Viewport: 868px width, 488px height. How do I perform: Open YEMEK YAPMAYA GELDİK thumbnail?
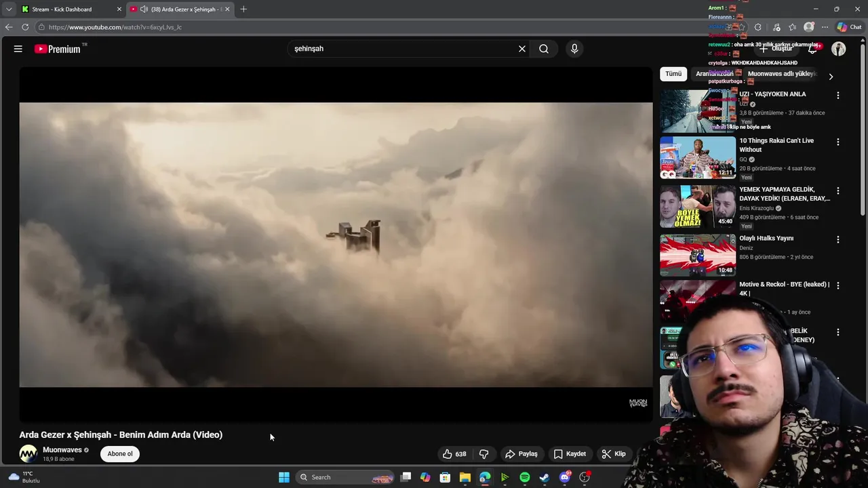tap(698, 207)
